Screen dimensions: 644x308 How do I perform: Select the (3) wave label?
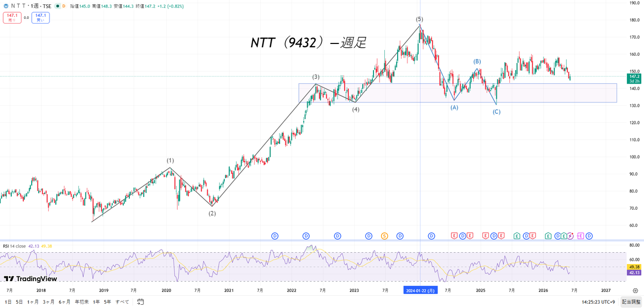pyautogui.click(x=316, y=77)
